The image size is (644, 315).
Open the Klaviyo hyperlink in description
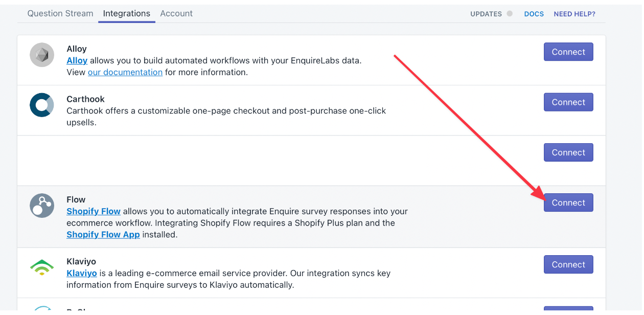click(x=82, y=273)
